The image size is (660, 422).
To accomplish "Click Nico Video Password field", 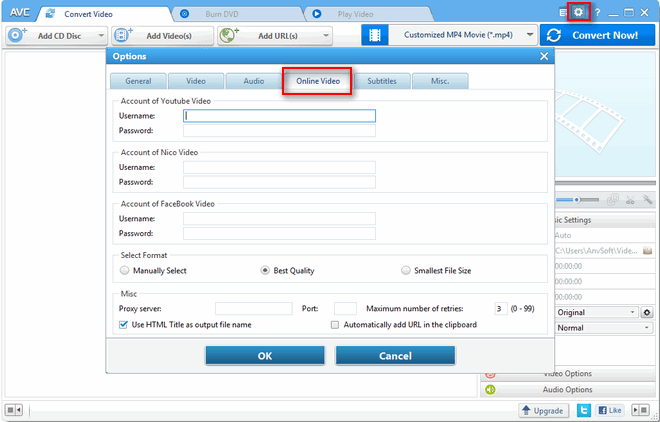I will click(x=279, y=182).
